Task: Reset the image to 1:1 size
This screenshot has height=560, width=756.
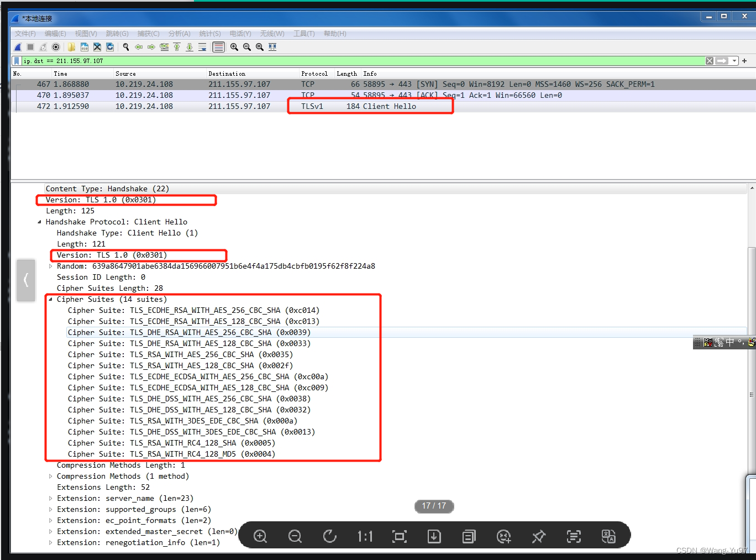Action: (x=365, y=536)
